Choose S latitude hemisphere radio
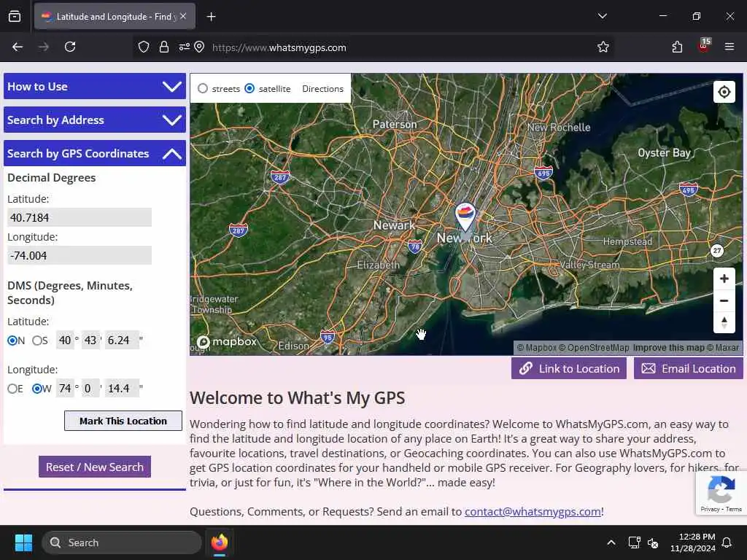The height and width of the screenshot is (560, 747). (x=36, y=341)
